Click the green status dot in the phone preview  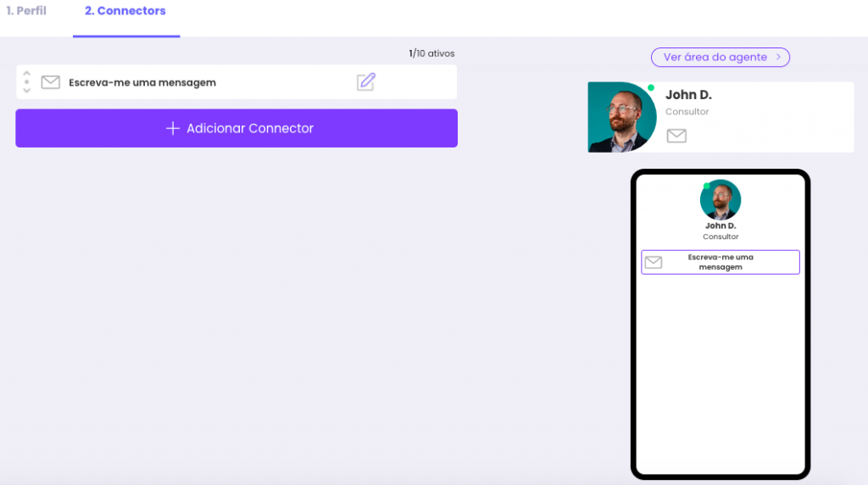tap(707, 186)
